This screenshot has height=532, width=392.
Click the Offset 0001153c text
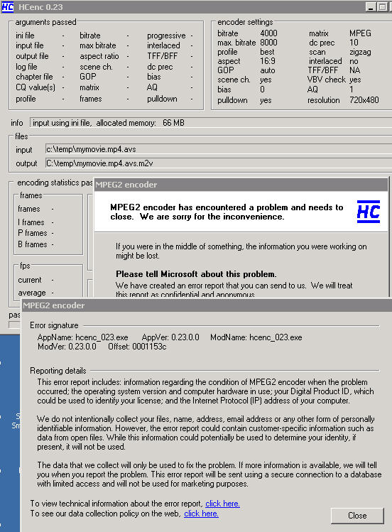(x=137, y=347)
